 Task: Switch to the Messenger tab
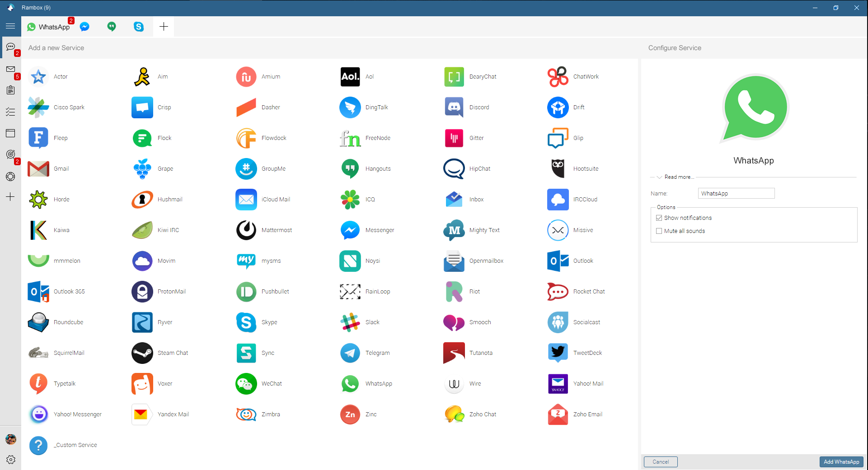[x=84, y=27]
